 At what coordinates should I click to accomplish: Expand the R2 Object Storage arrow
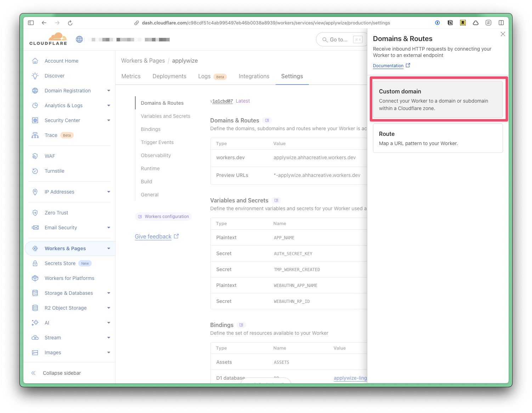[x=109, y=308]
